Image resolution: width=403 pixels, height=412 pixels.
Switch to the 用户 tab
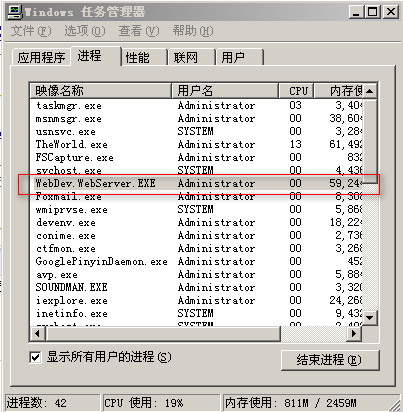pyautogui.click(x=240, y=57)
